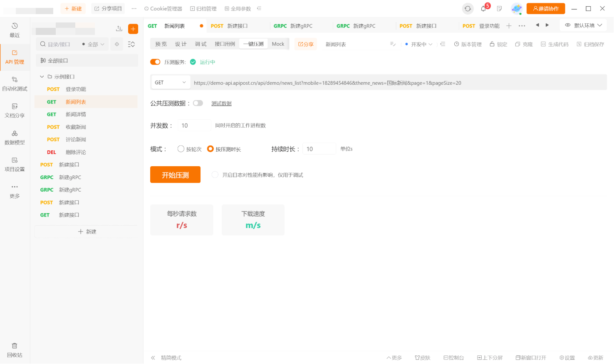Open the 最近 recent sidebar item
The image size is (614, 364).
(x=15, y=30)
